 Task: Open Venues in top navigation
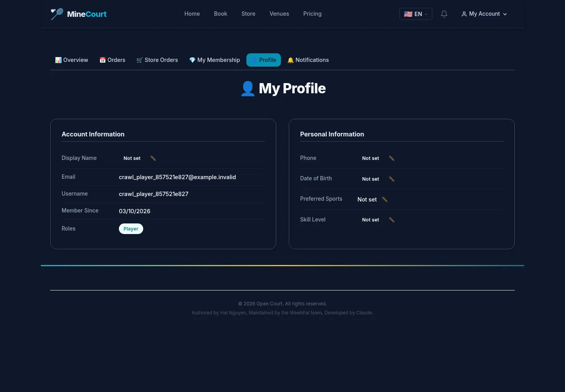coord(279,14)
